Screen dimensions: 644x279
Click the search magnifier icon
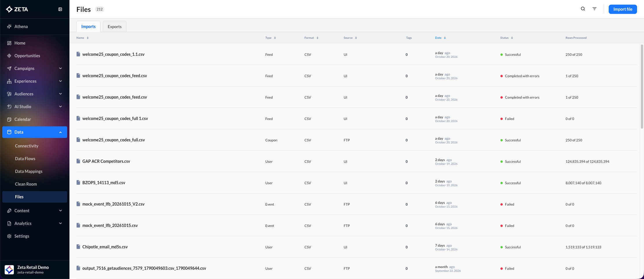pyautogui.click(x=583, y=9)
